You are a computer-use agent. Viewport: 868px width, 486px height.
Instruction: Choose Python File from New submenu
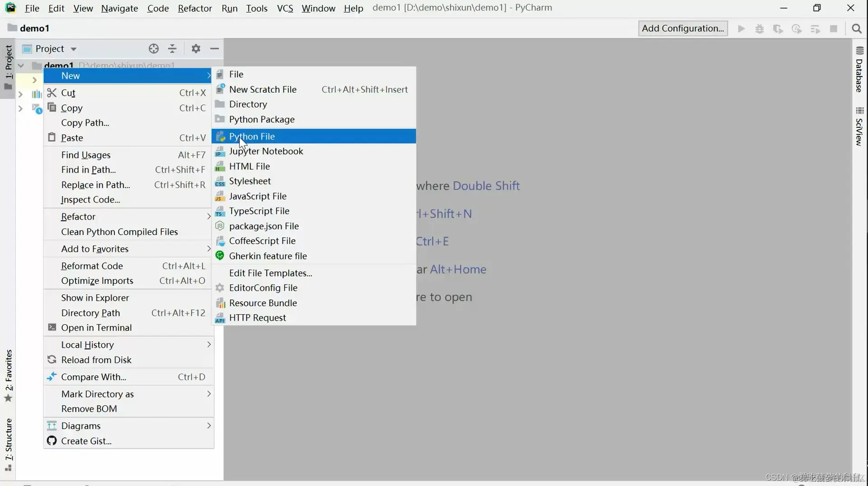(314, 136)
